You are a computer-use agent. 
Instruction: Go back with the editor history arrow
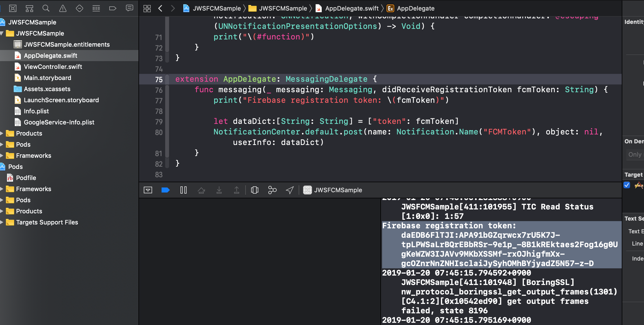(x=160, y=8)
